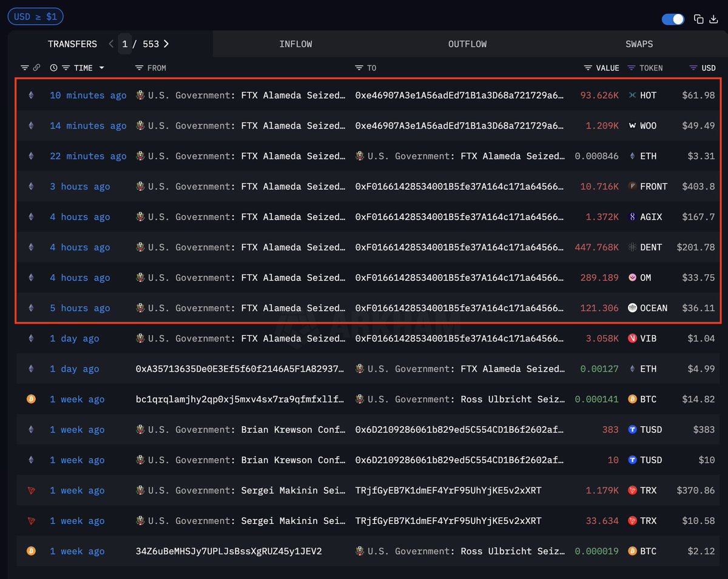Open the TIME column filter
728x579 pixels.
(66, 68)
